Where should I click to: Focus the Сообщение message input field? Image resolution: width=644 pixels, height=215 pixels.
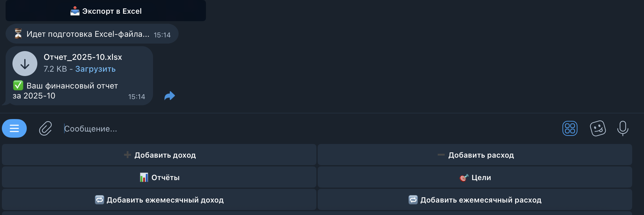pyautogui.click(x=280, y=129)
